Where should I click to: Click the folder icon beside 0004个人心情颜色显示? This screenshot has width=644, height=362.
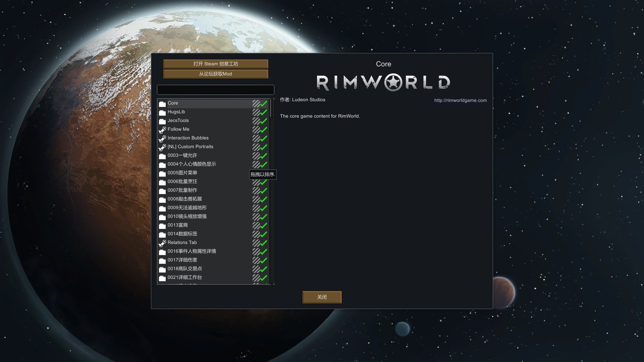pyautogui.click(x=162, y=165)
